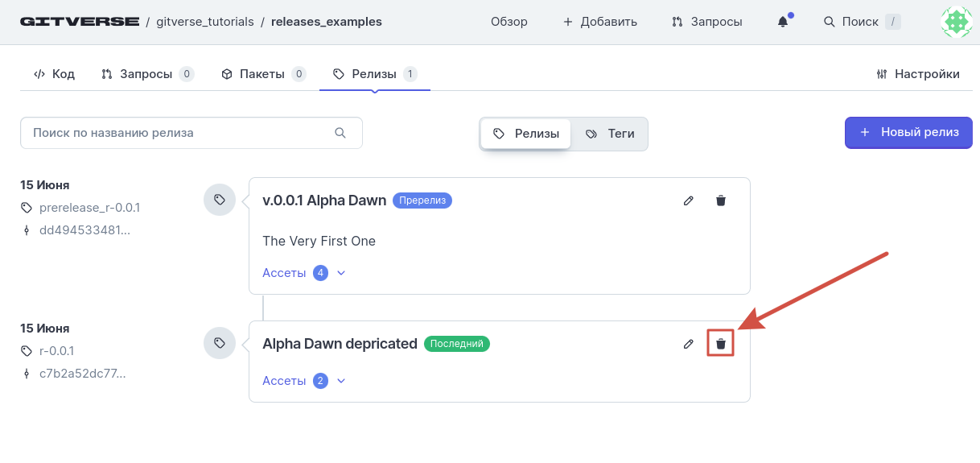Switch the view toggle to Теги

[x=610, y=134]
